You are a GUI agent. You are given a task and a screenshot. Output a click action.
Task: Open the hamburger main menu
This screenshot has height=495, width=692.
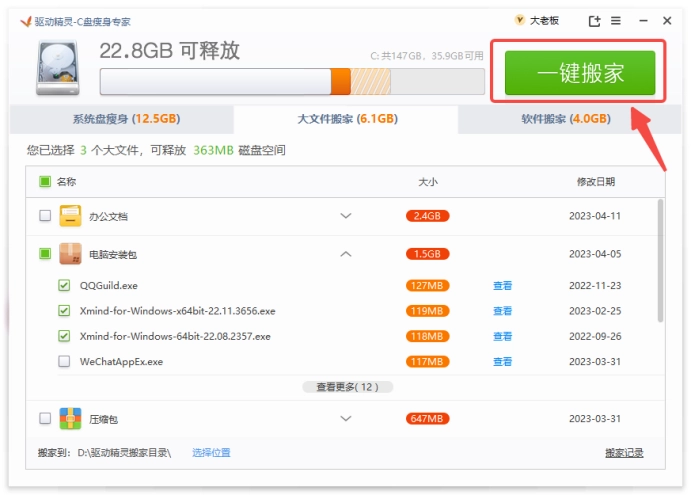[x=616, y=21]
